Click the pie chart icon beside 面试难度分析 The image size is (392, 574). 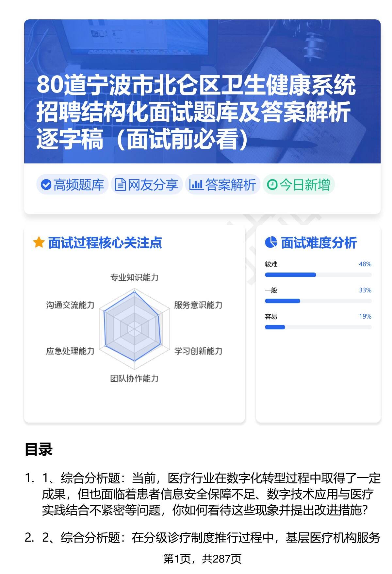(x=271, y=242)
